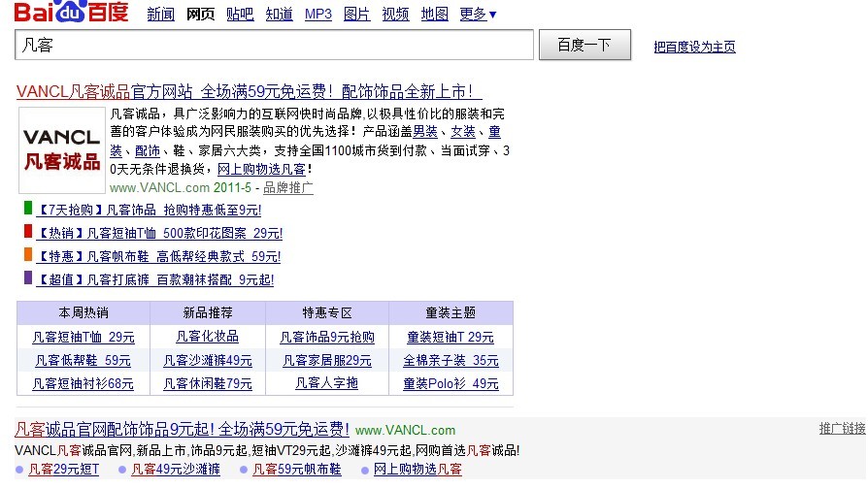Open 【特惠】凡客帆布鞋 link

click(158, 257)
